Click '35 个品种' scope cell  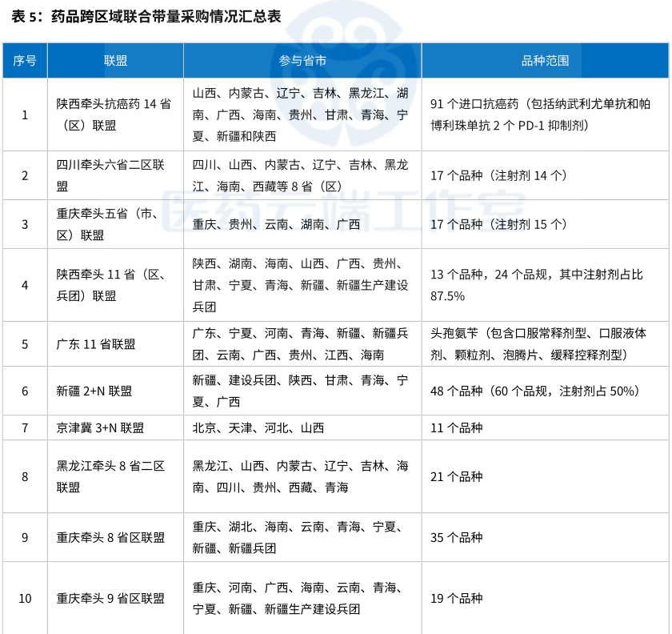545,537
